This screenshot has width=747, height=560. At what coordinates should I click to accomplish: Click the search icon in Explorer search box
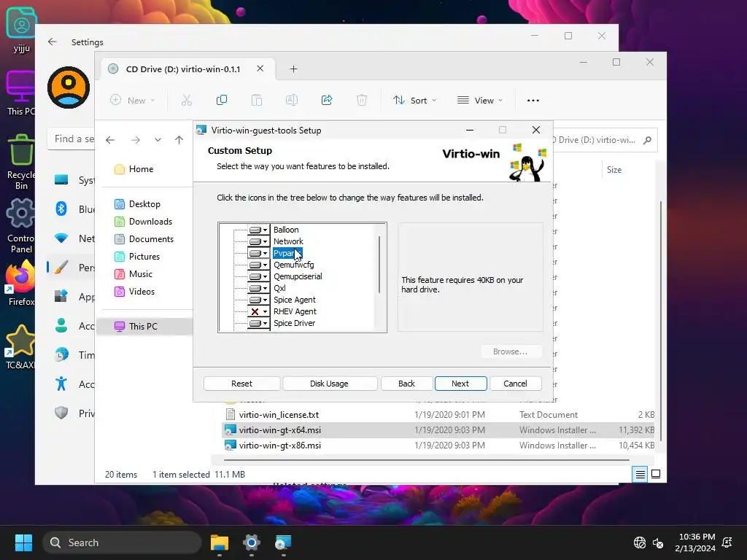(x=647, y=140)
